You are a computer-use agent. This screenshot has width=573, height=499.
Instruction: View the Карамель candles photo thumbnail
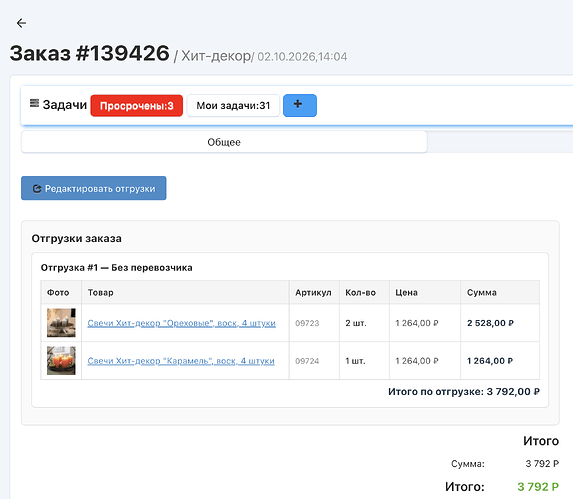click(x=61, y=361)
